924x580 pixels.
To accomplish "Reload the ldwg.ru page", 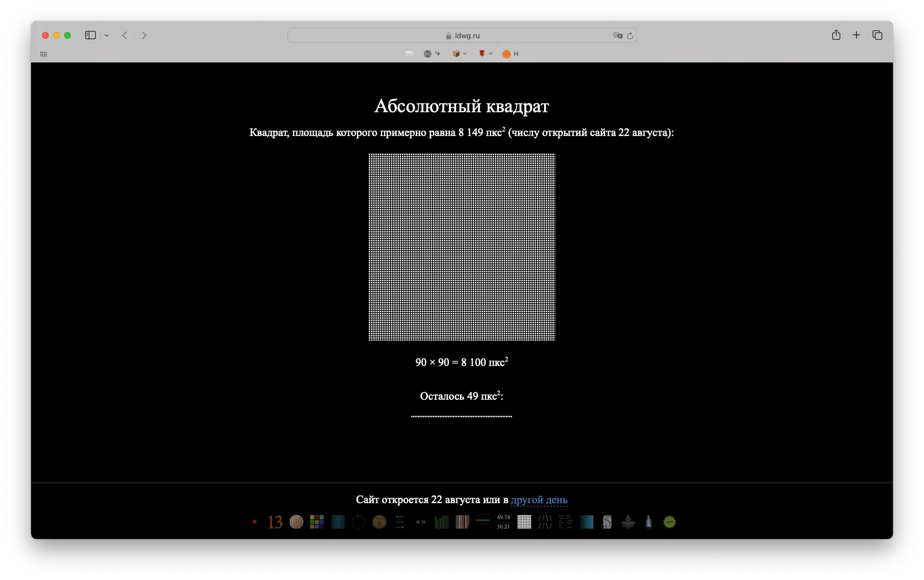I will click(630, 35).
